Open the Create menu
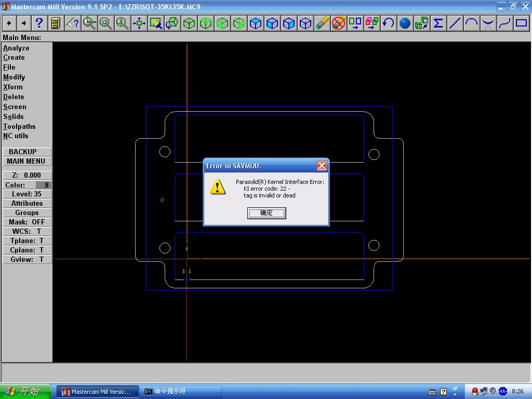Screen dimensions: 532x399 14,58
